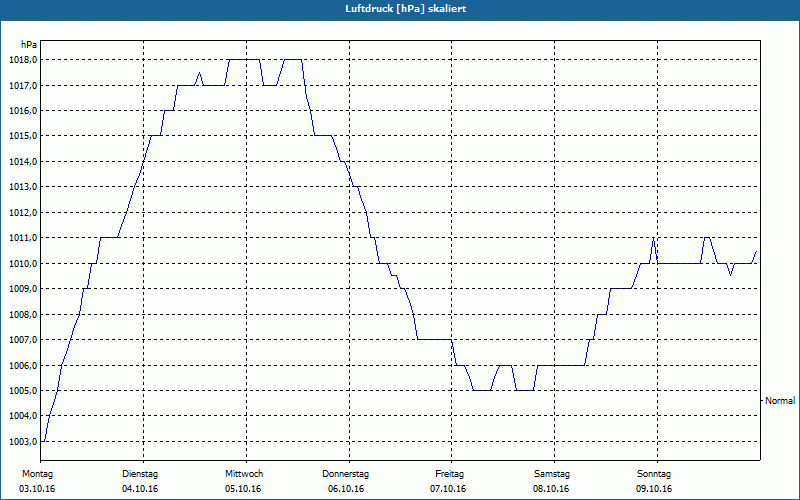Click the 1004,0 axis value
Image resolution: width=800 pixels, height=500 pixels.
(23, 416)
